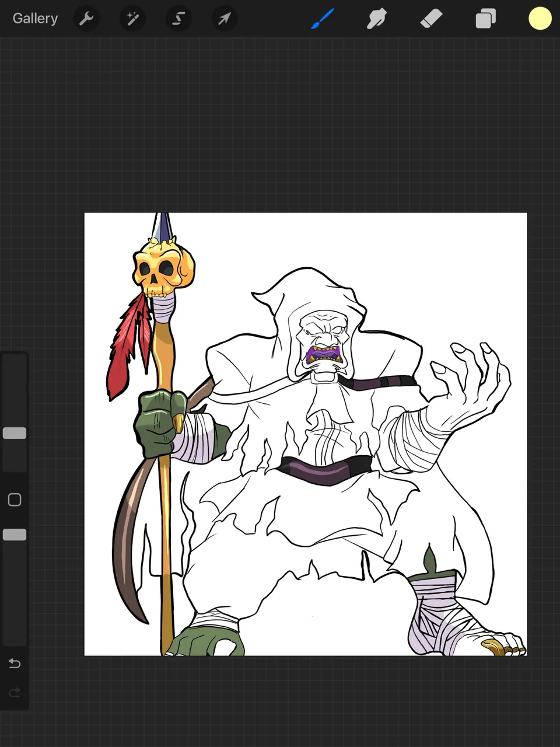Tap the purple mouth of the character
The width and height of the screenshot is (560, 747).
point(325,355)
